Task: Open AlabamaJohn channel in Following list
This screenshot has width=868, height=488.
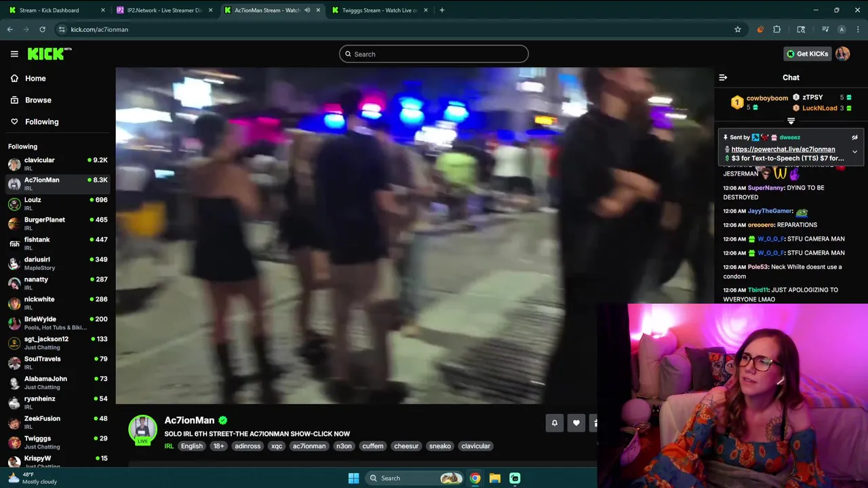Action: [58, 382]
